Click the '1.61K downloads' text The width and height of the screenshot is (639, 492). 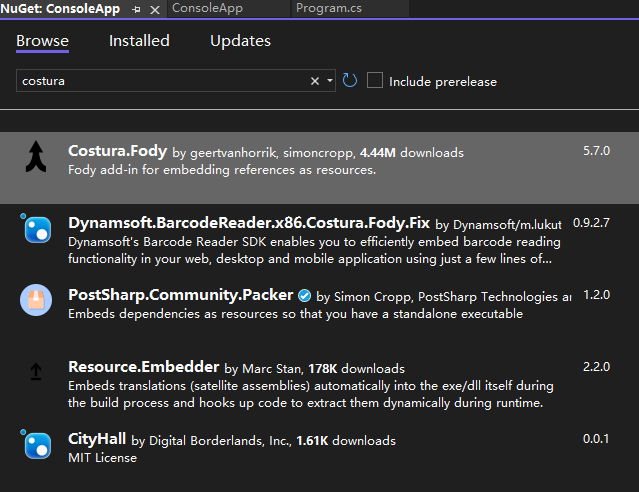(346, 441)
